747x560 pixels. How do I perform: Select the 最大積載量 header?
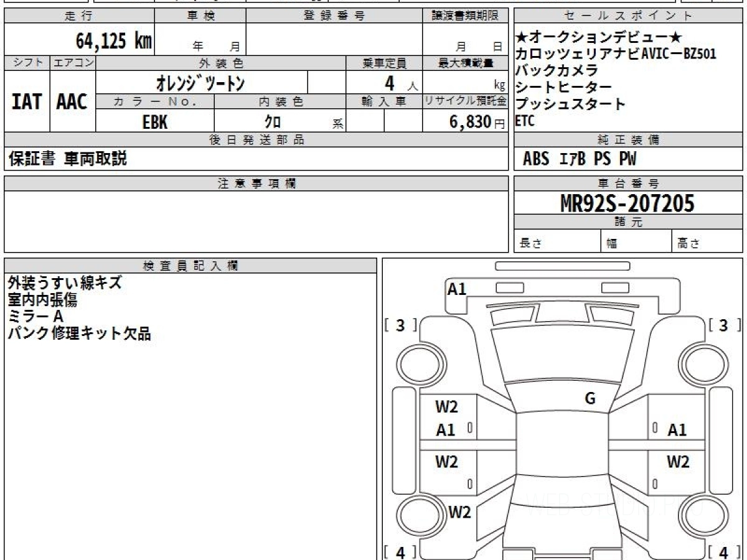tap(465, 63)
